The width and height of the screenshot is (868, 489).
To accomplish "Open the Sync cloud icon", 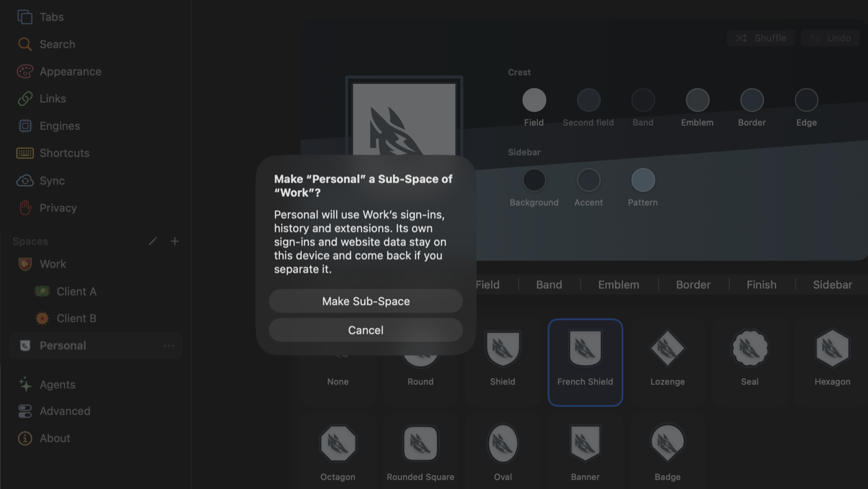I will tap(25, 180).
